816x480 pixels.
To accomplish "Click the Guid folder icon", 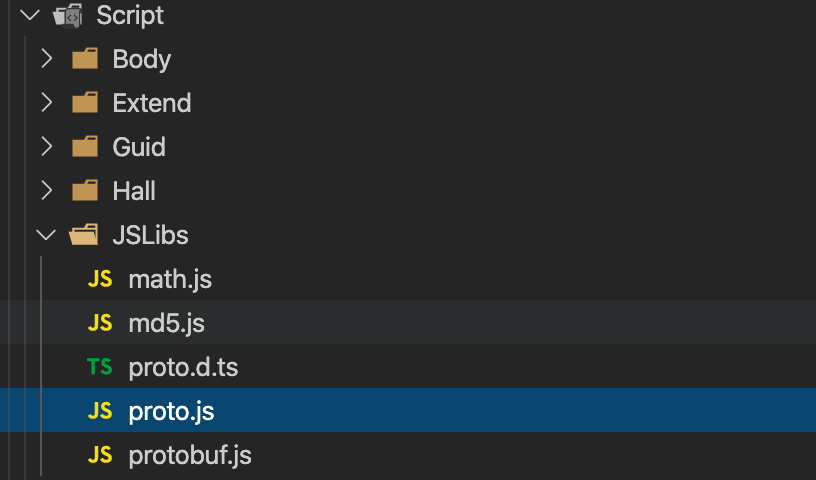I will click(x=85, y=147).
